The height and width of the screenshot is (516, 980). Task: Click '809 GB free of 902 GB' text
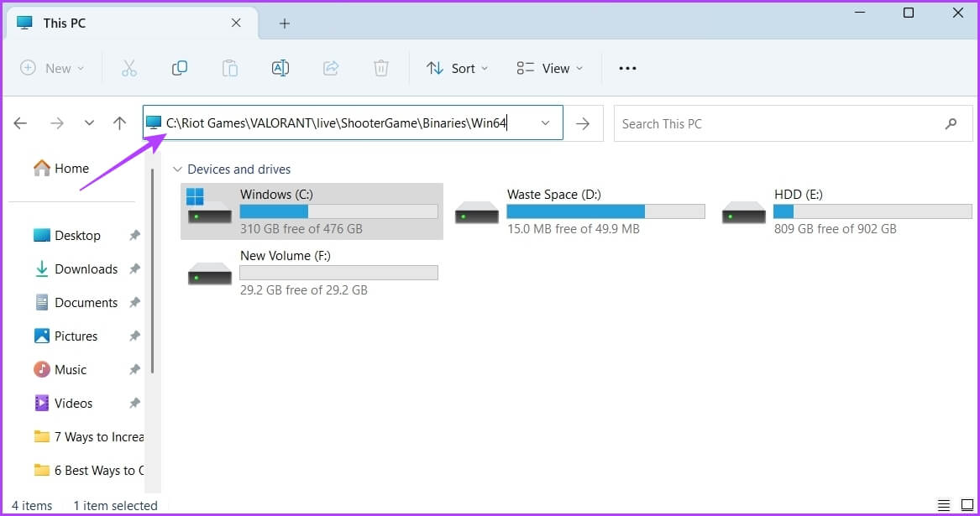point(835,229)
